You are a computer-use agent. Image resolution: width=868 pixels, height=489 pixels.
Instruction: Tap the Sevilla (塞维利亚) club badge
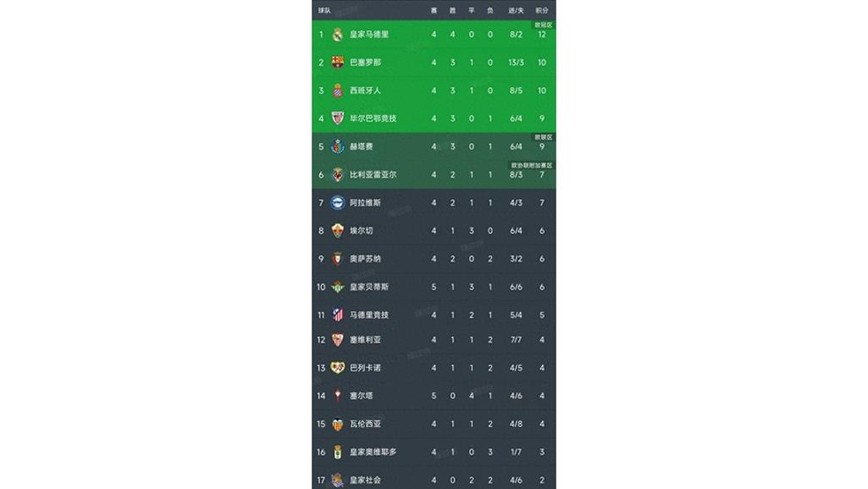[337, 340]
